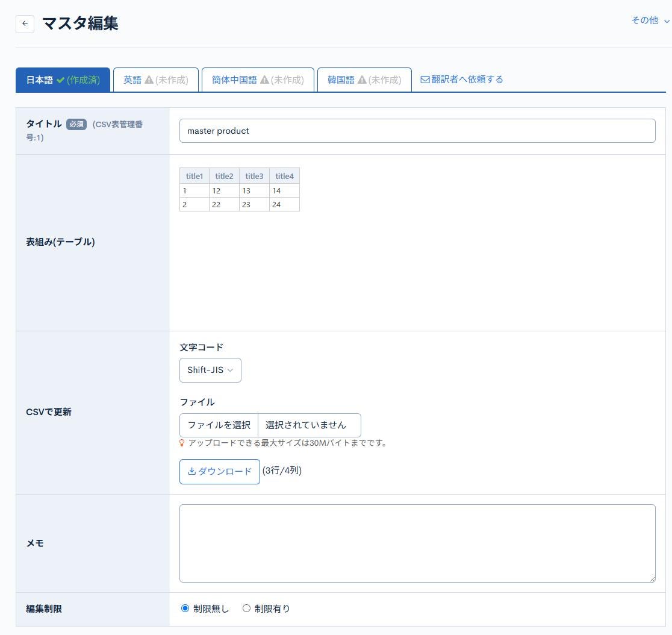Select the 制限有り radio button

click(x=246, y=608)
